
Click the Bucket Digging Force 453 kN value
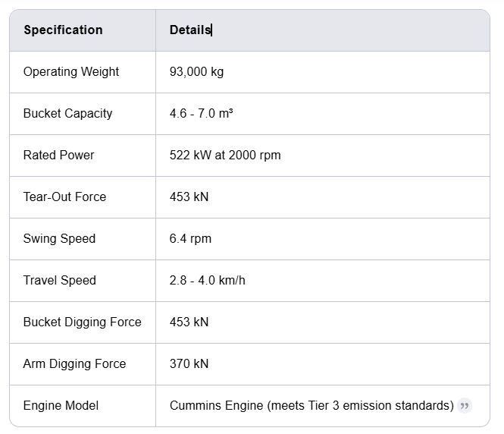pos(189,322)
